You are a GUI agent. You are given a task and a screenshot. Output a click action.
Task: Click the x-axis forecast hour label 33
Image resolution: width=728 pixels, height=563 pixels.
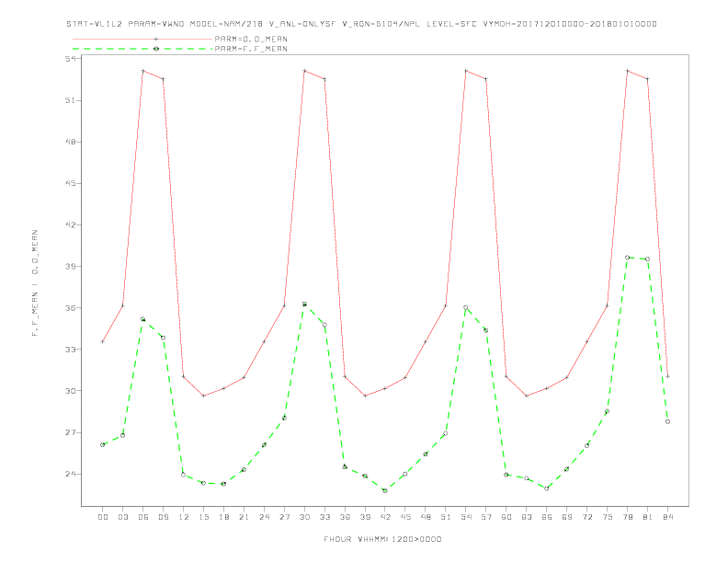324,517
